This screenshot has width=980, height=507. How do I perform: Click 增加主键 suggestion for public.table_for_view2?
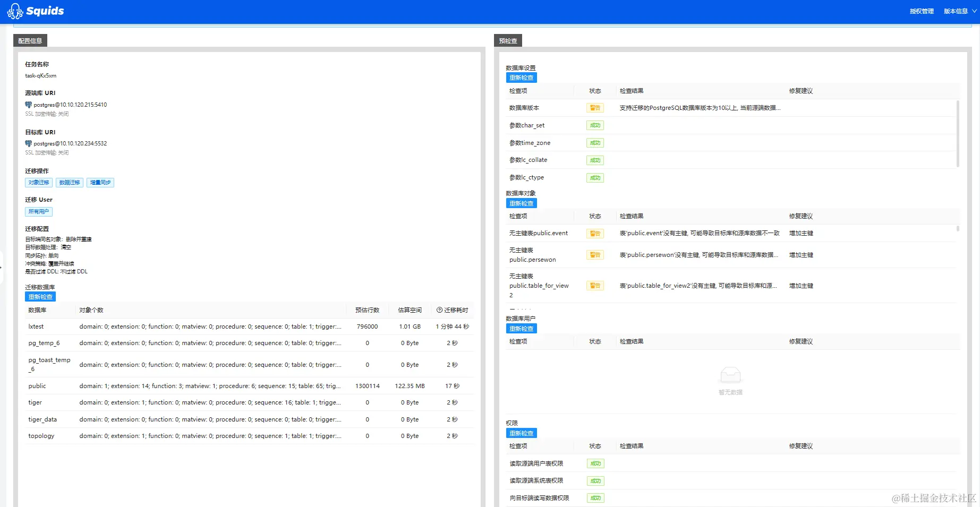801,286
